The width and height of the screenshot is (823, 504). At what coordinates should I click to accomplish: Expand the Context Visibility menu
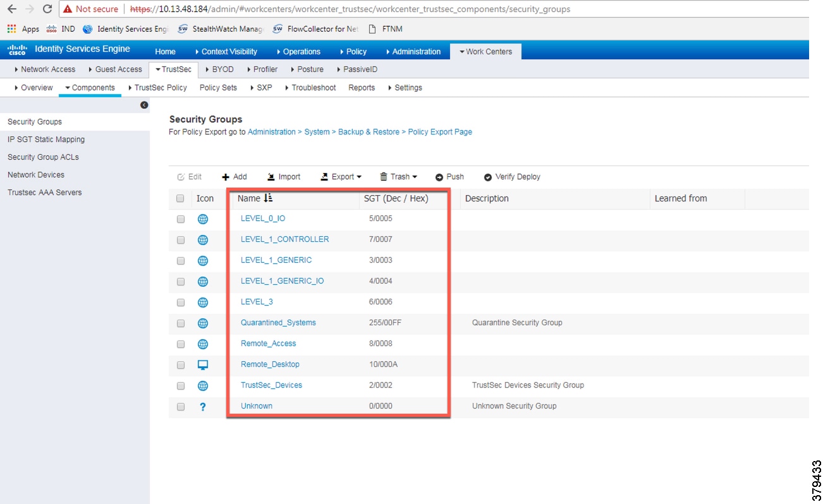click(226, 52)
